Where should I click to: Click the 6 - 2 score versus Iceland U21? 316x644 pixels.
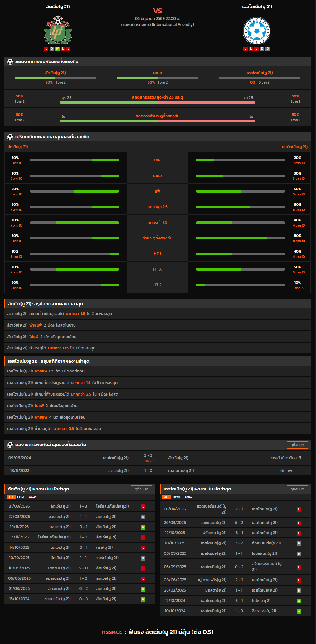point(239,523)
